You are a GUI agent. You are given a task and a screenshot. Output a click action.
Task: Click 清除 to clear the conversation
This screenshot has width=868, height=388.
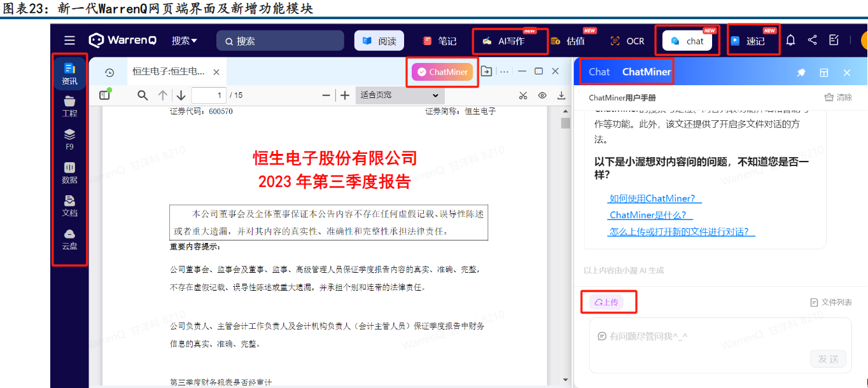pos(838,97)
